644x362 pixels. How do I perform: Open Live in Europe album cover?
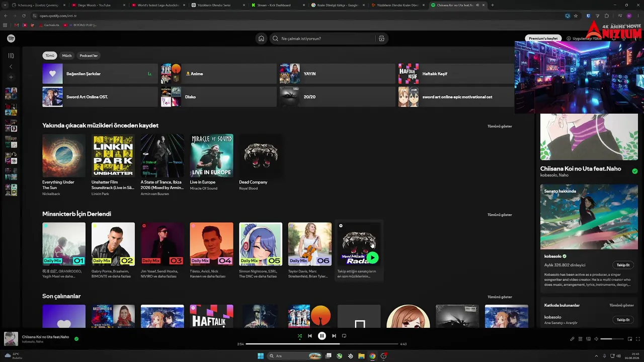click(x=211, y=156)
